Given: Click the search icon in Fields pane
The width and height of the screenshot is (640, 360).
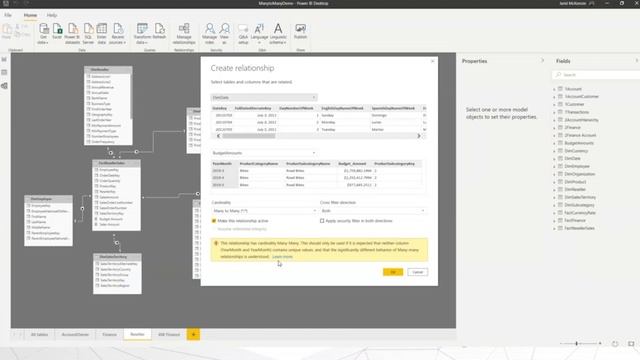Looking at the screenshot, I should pyautogui.click(x=558, y=75).
